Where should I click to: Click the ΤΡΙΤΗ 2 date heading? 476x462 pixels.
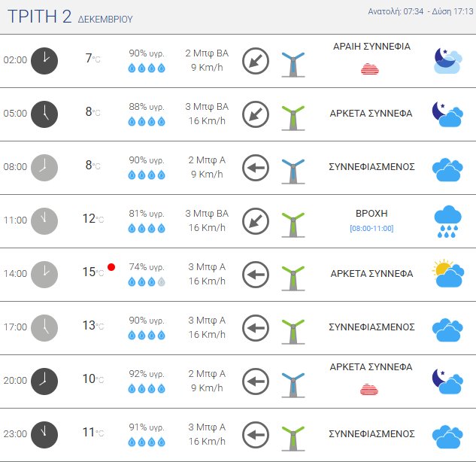pos(39,17)
